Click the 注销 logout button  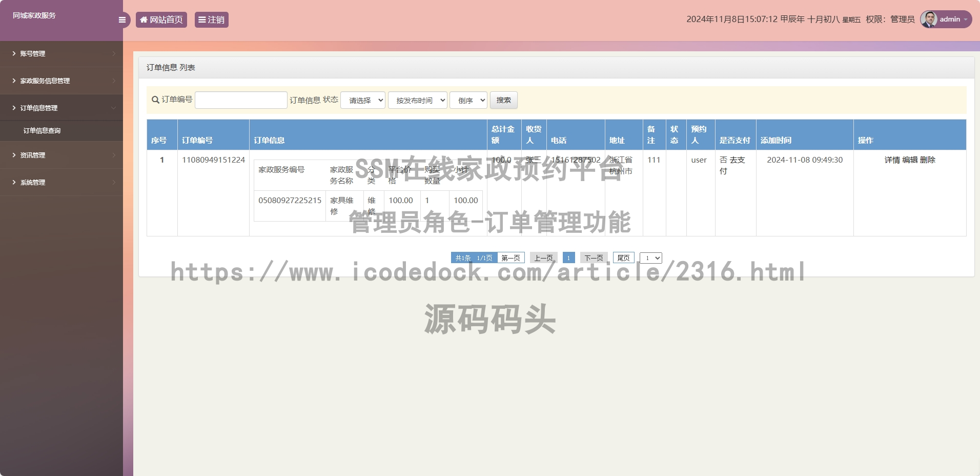(211, 19)
